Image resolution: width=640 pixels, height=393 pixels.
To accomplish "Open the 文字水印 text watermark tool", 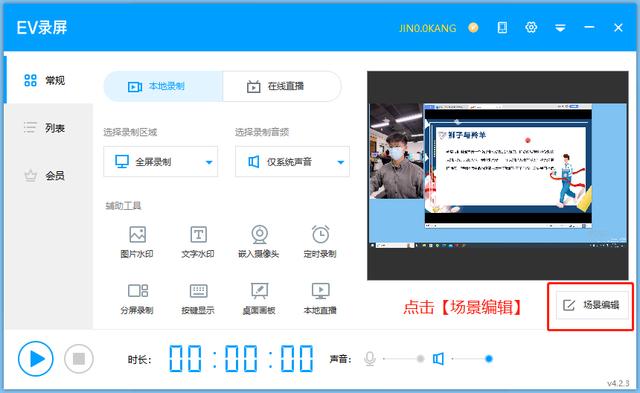I will click(x=198, y=242).
